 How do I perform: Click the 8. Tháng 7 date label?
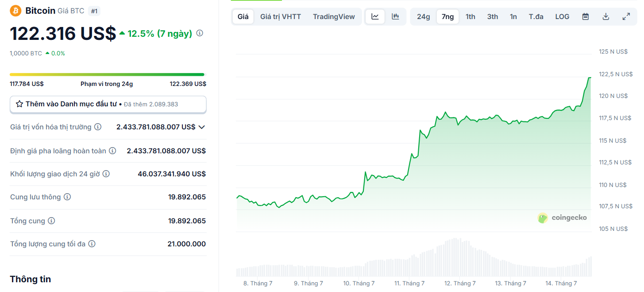[x=258, y=283]
